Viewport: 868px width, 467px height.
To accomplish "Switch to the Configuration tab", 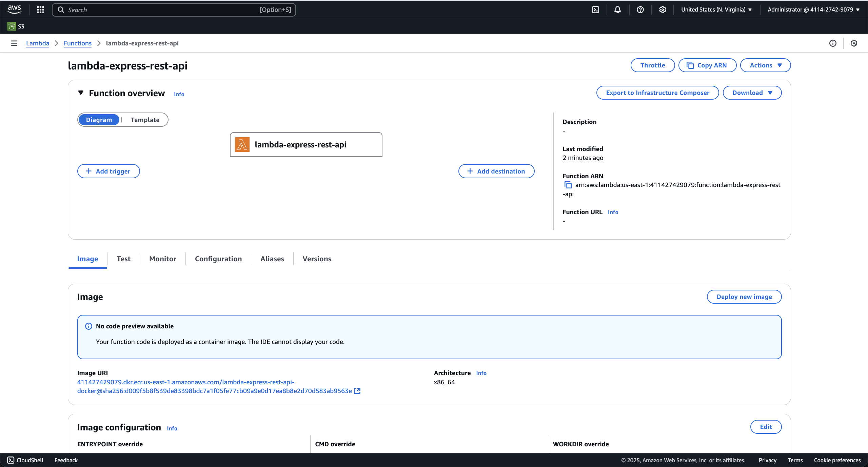I will 218,259.
